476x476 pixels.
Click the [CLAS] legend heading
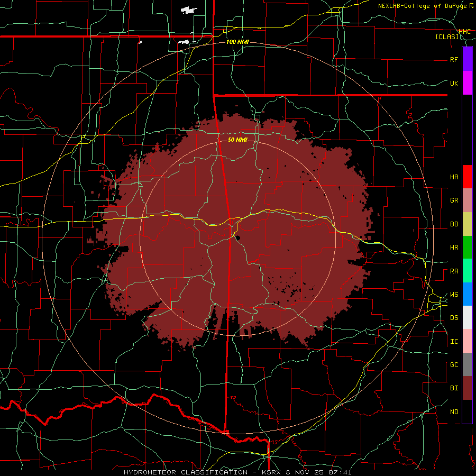[447, 37]
